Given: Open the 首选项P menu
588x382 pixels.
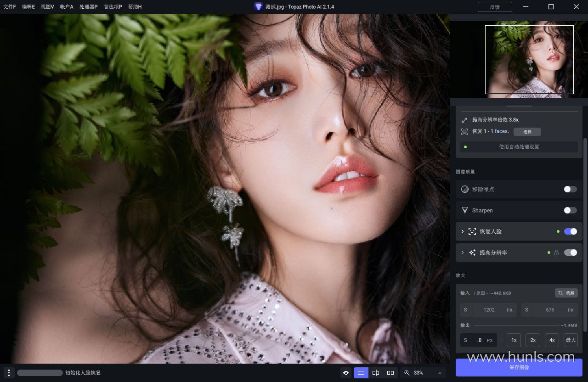Looking at the screenshot, I should 113,7.
